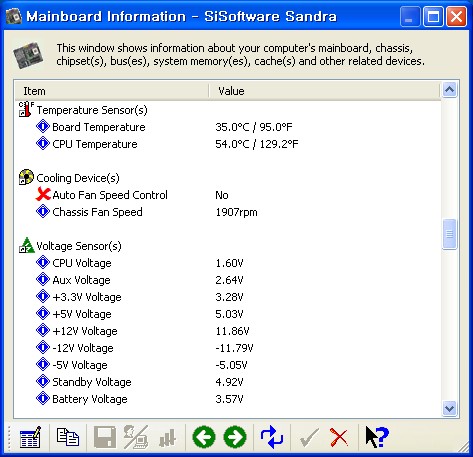Click the Value column header

pyautogui.click(x=324, y=91)
